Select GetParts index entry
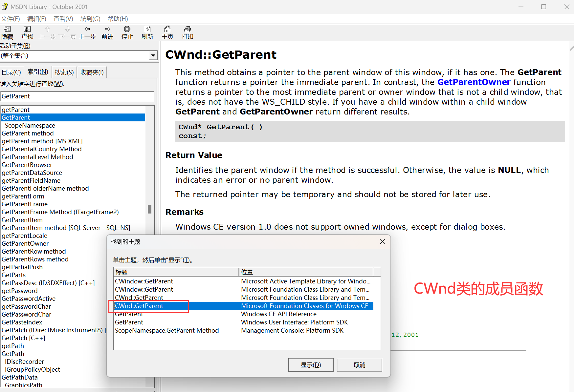 coord(13,275)
